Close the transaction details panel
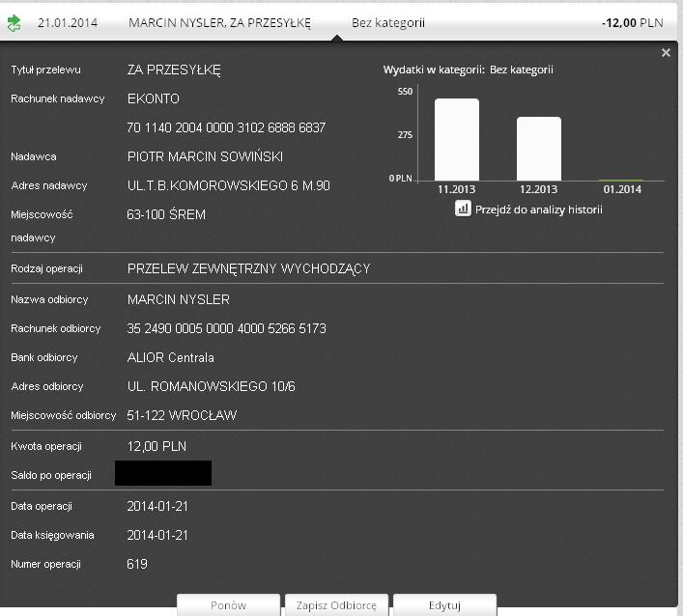The height and width of the screenshot is (616, 683). (x=666, y=53)
